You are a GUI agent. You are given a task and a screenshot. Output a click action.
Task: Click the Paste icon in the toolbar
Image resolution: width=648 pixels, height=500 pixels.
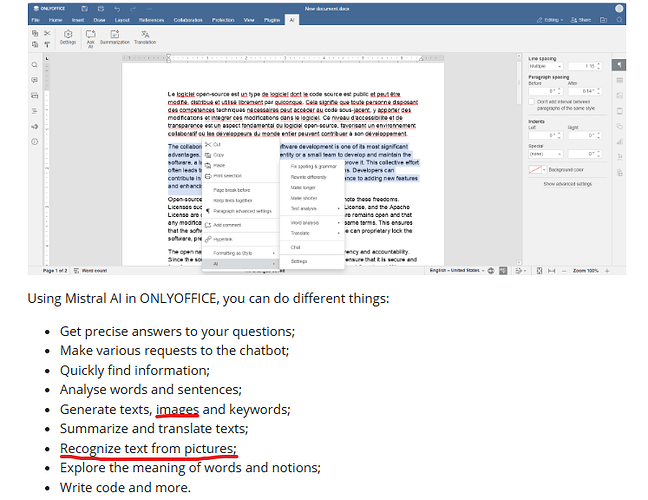(35, 44)
